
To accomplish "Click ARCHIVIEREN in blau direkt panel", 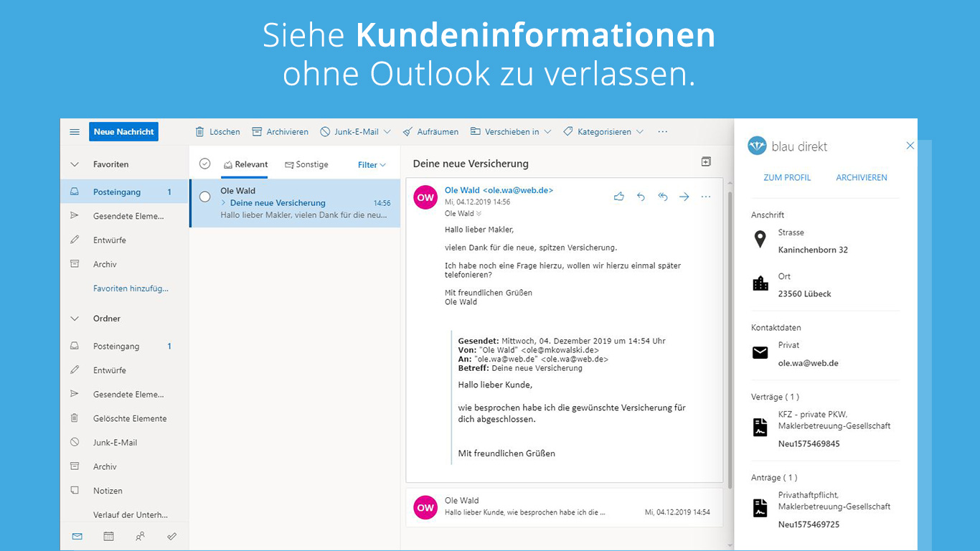I will (x=862, y=177).
